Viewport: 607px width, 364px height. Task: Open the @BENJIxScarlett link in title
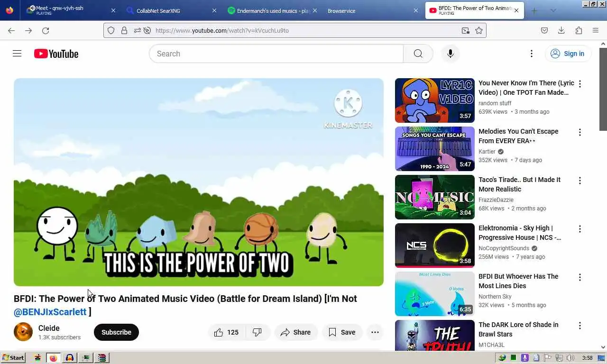click(x=50, y=312)
